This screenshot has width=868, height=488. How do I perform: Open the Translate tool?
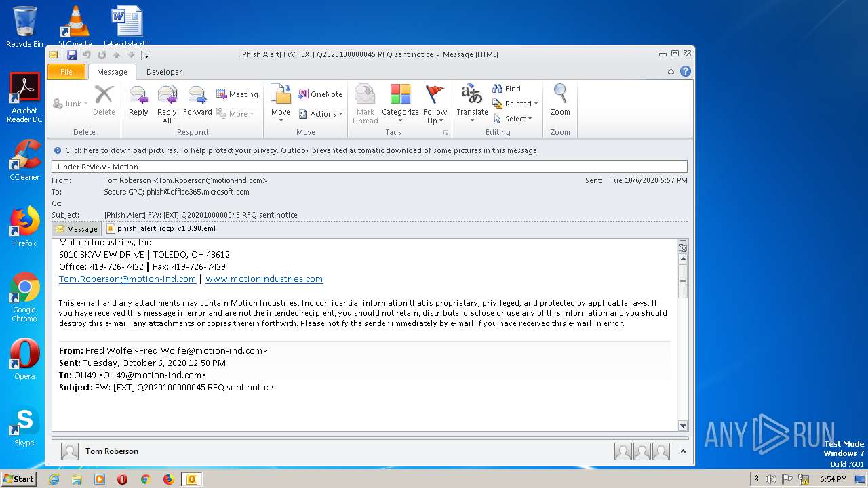[x=472, y=104]
